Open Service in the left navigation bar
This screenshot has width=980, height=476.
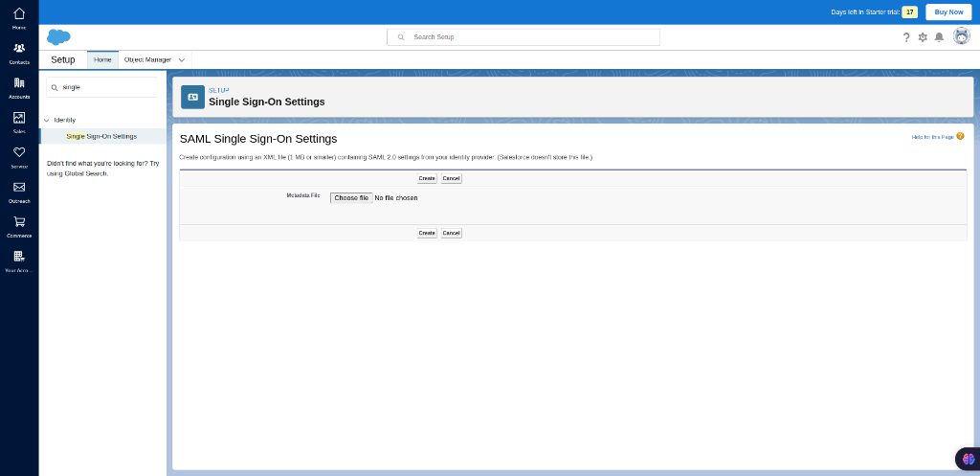click(19, 158)
